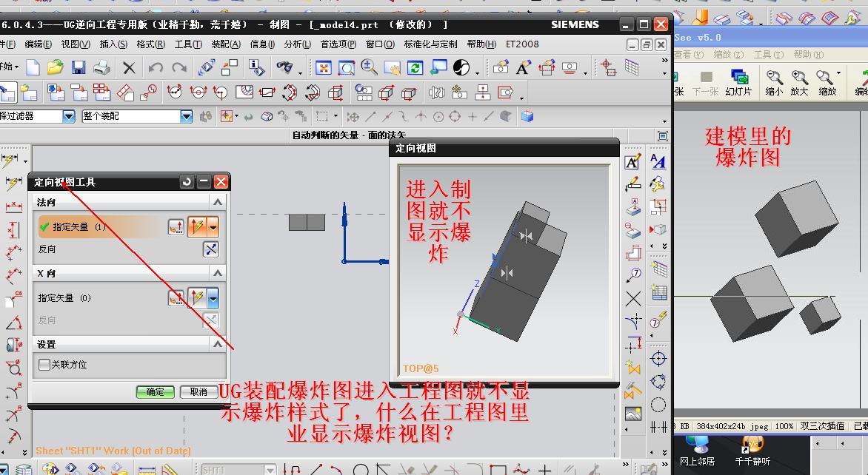
Task: Click the 定向视图 preview pane
Action: 504,270
